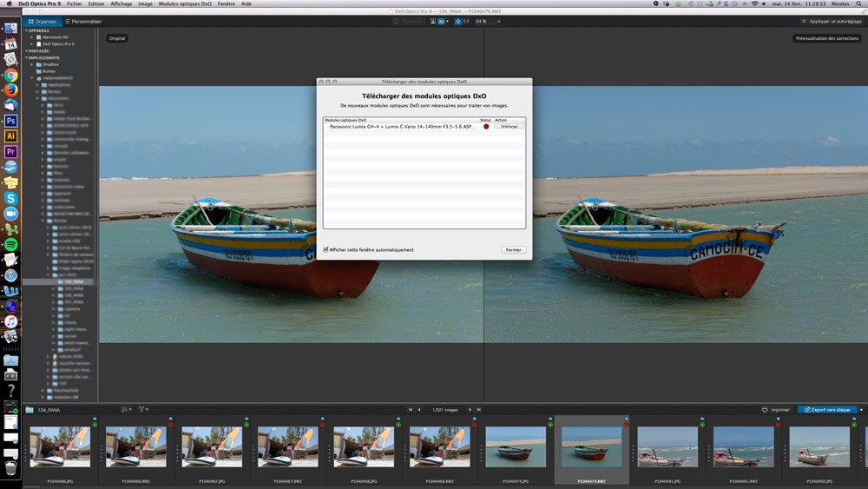868x489 pixels.
Task: Open the Edition menu
Action: pyautogui.click(x=95, y=3)
